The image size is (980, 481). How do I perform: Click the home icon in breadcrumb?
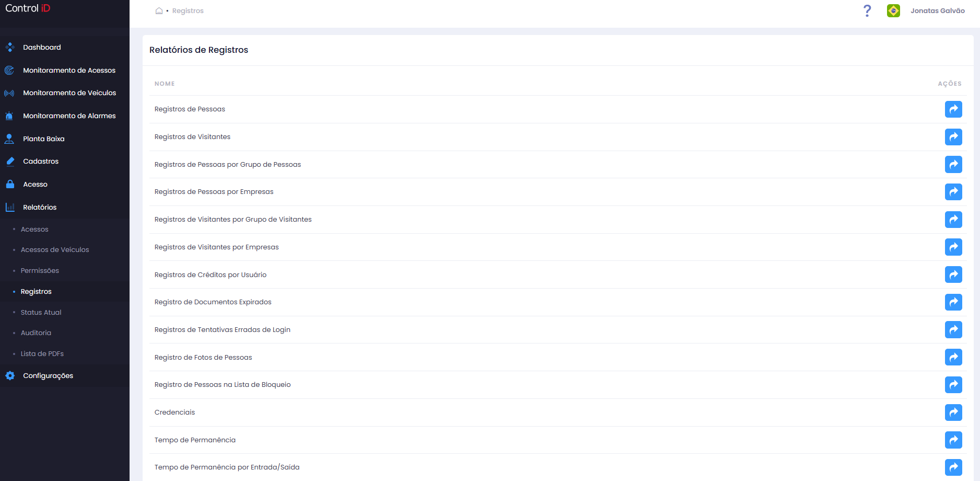159,10
